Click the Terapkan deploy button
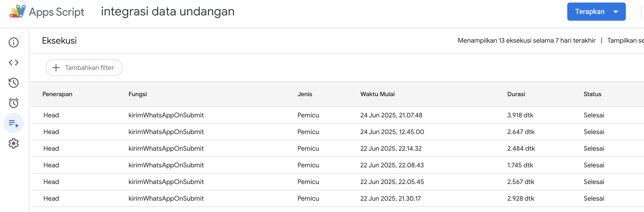644x212 pixels. [589, 12]
